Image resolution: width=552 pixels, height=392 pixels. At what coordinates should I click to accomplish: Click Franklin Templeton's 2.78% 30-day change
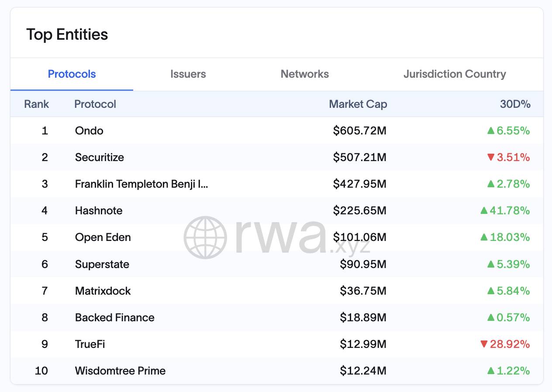pos(509,184)
